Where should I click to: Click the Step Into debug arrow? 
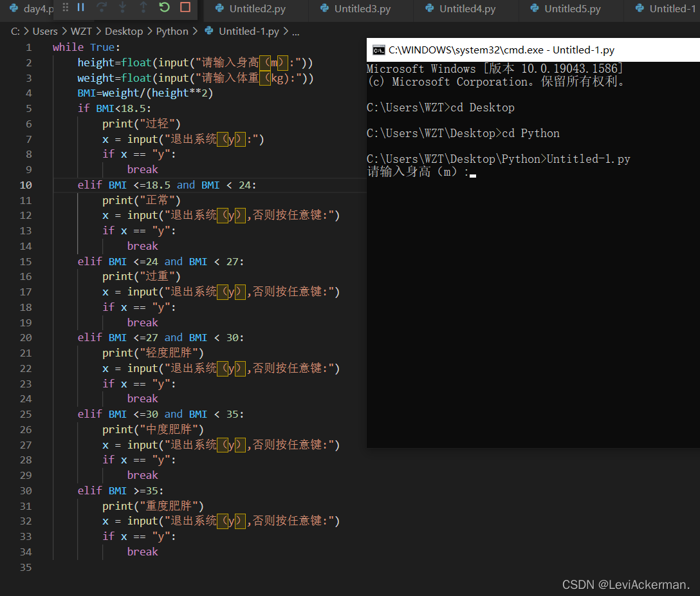tap(122, 7)
